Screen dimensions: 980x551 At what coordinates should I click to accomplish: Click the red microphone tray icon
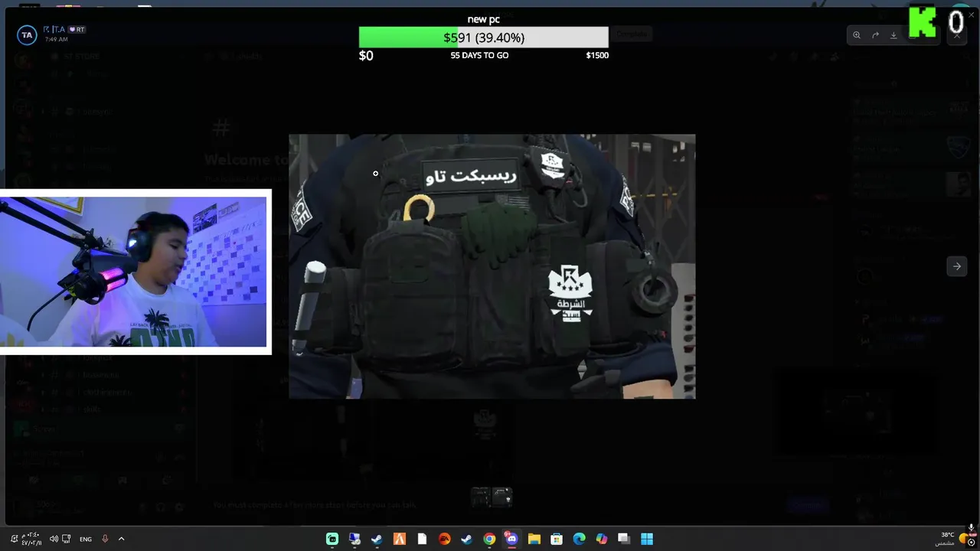[x=105, y=539]
